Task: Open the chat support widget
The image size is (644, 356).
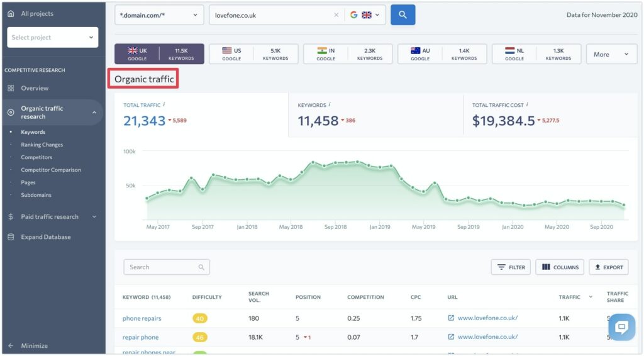Action: click(x=621, y=327)
